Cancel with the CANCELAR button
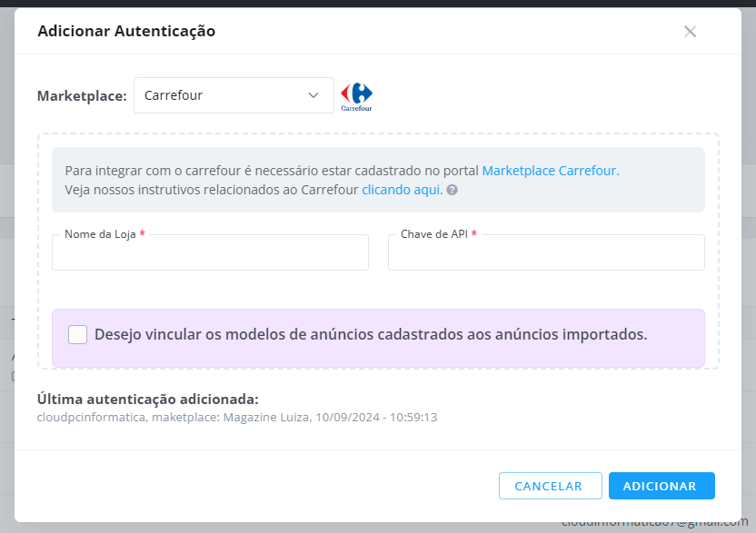The image size is (756, 533). [x=550, y=486]
